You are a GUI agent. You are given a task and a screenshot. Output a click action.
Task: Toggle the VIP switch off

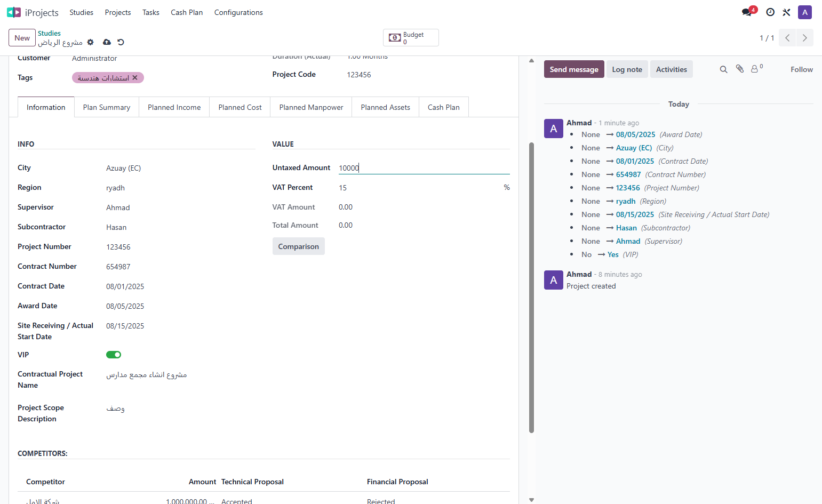point(114,355)
